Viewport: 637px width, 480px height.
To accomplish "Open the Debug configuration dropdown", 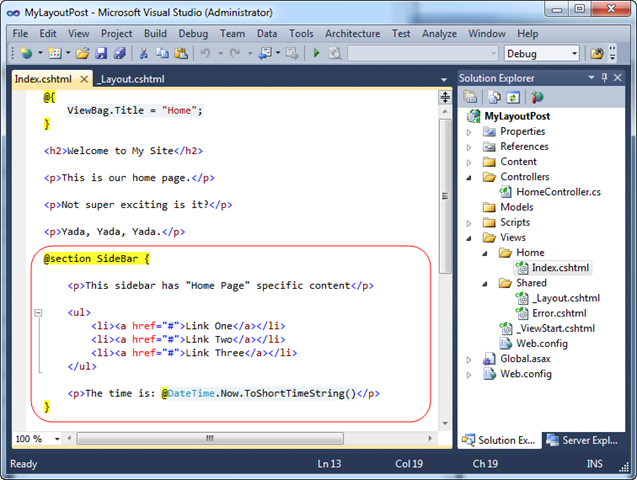I will (x=542, y=54).
